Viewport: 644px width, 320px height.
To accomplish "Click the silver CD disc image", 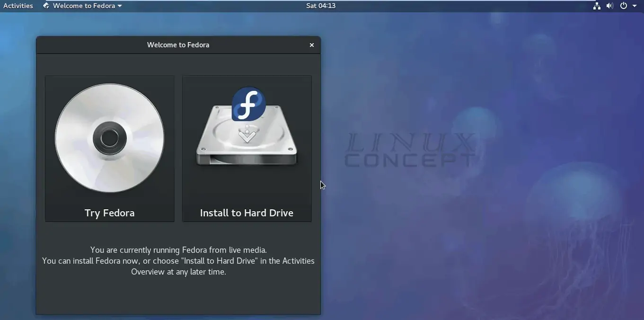I will tap(110, 138).
